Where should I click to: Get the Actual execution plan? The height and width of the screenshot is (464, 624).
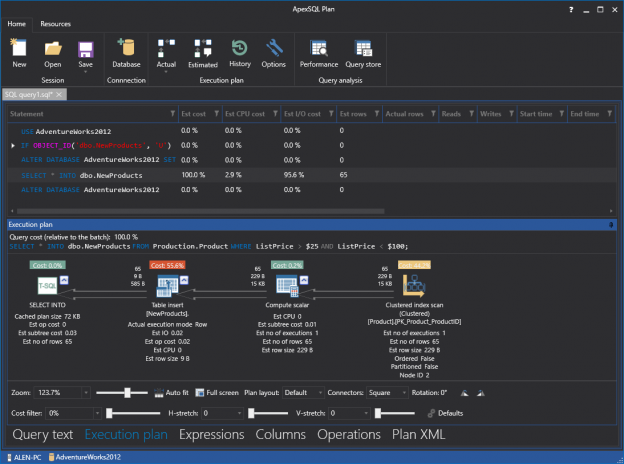[x=166, y=53]
